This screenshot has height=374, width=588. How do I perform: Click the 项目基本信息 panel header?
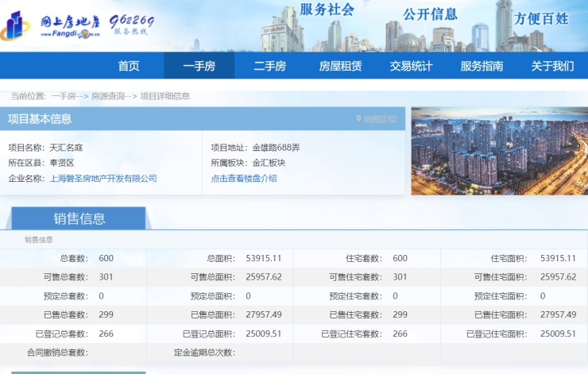coord(40,119)
